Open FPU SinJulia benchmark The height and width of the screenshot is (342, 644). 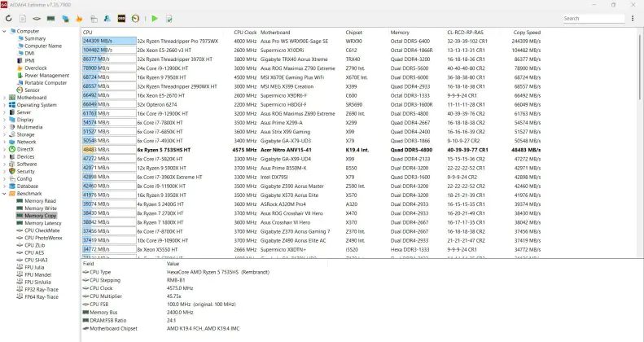tap(37, 283)
